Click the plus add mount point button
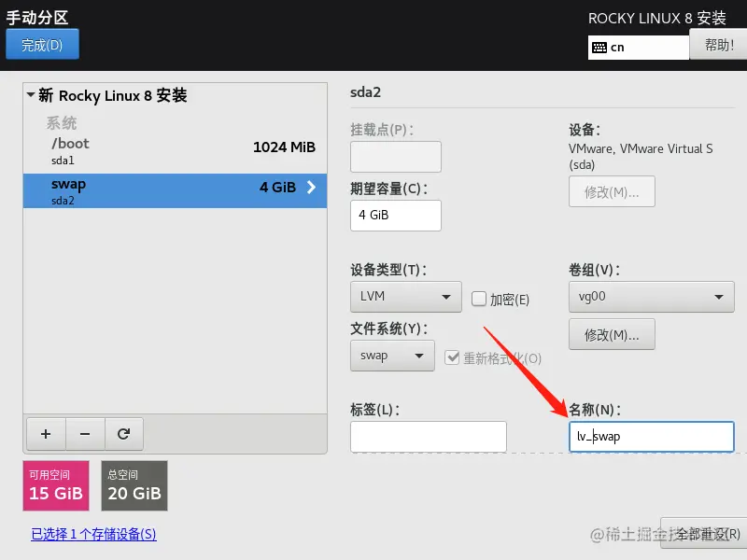 (x=46, y=434)
